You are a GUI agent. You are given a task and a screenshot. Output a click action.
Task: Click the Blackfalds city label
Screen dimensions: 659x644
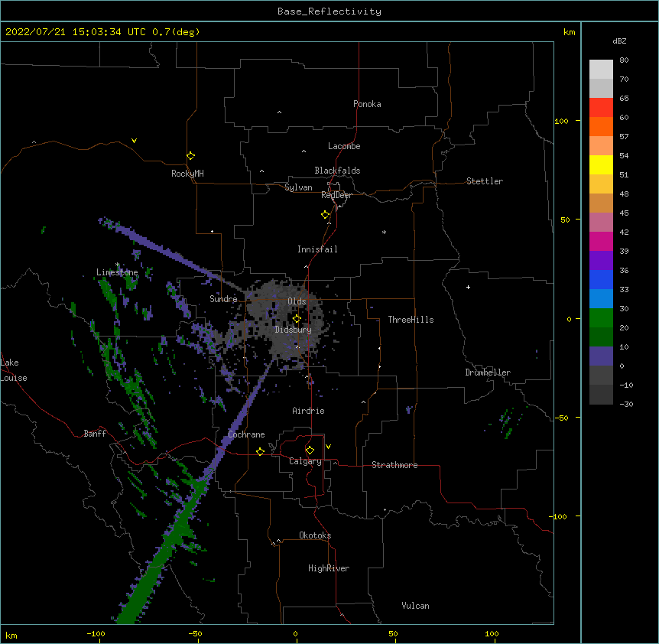coord(337,171)
